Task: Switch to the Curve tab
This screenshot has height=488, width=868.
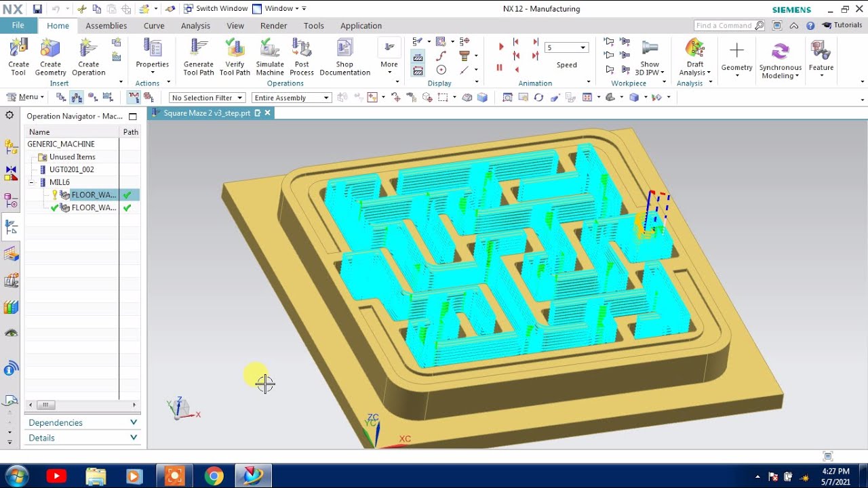Action: tap(154, 26)
